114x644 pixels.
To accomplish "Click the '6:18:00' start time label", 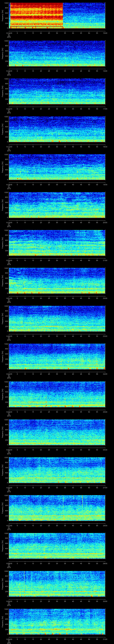I will tap(9, 184).
